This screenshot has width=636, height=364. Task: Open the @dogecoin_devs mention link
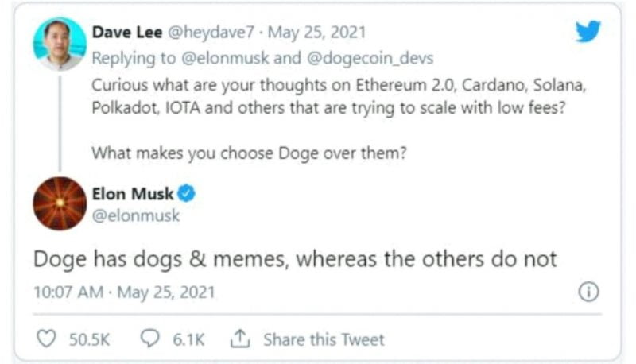click(x=321, y=58)
